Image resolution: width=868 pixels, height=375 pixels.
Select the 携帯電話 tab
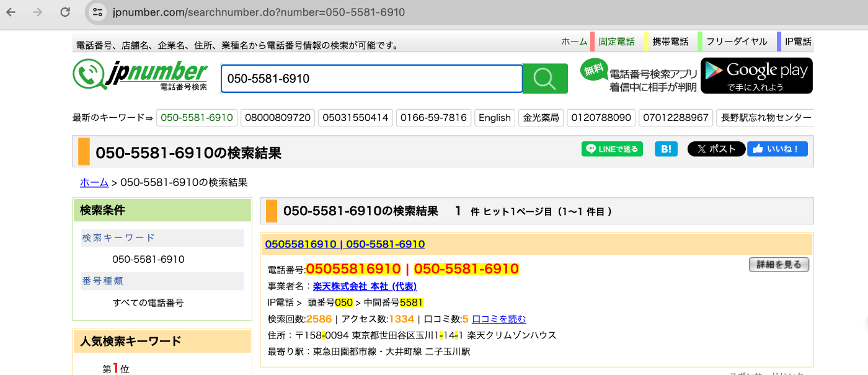670,42
